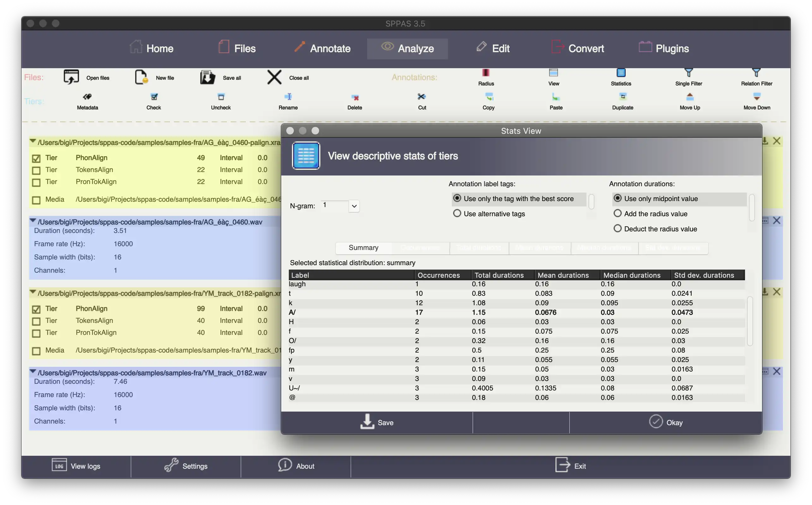Image resolution: width=812 pixels, height=505 pixels.
Task: Open the Plugins menu tab
Action: click(x=672, y=48)
